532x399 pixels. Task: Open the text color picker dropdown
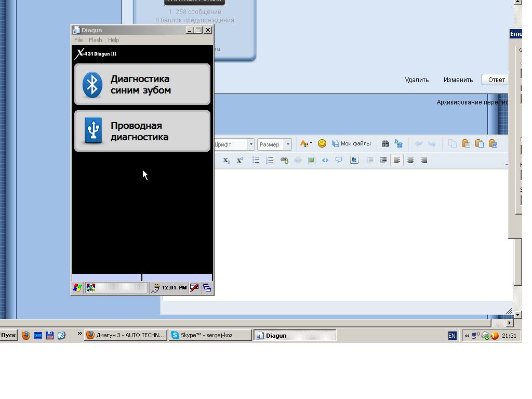[306, 143]
